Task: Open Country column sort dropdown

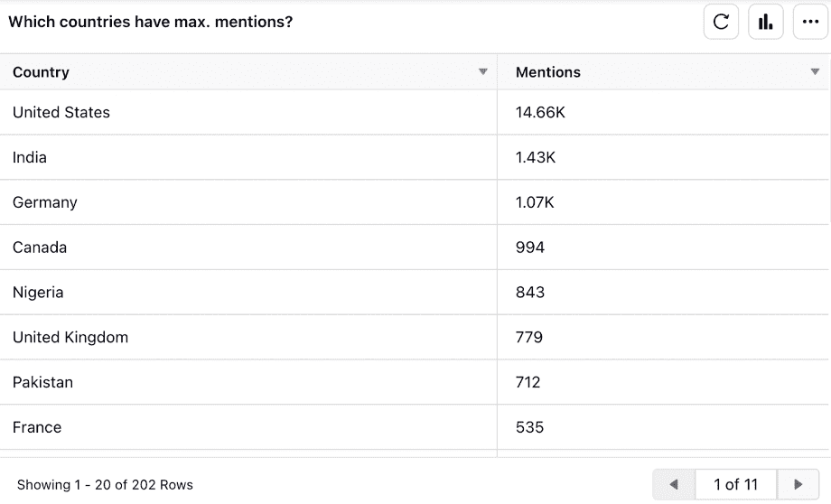Action: [483, 72]
